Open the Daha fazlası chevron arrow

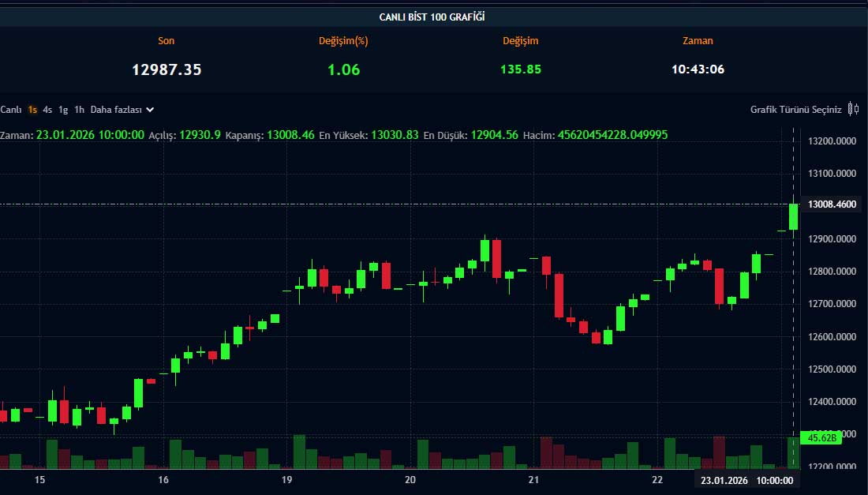point(149,110)
